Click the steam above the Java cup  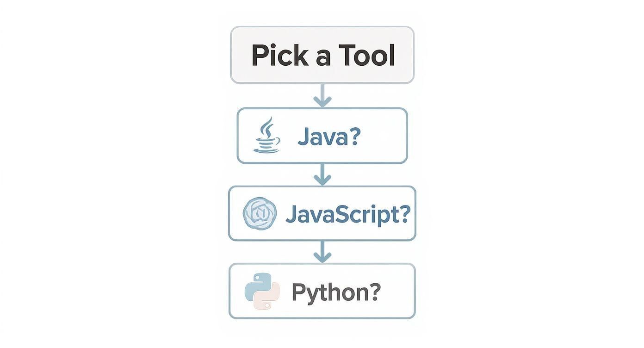pos(267,125)
